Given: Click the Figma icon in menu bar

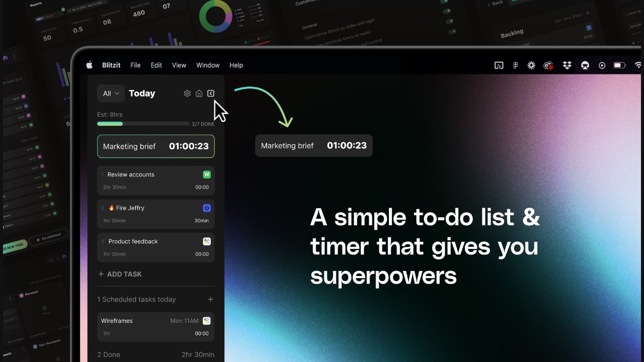Looking at the screenshot, I should pyautogui.click(x=516, y=65).
